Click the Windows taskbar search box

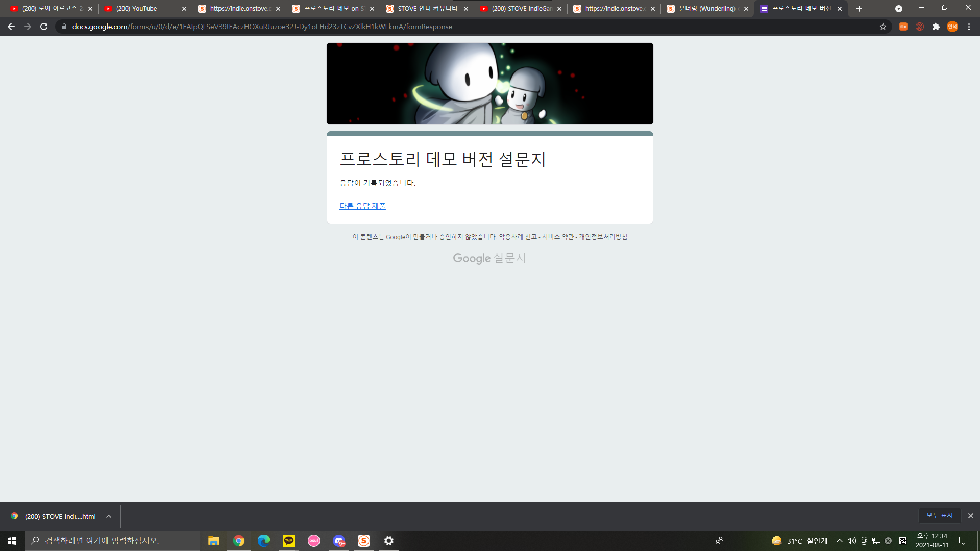click(112, 541)
